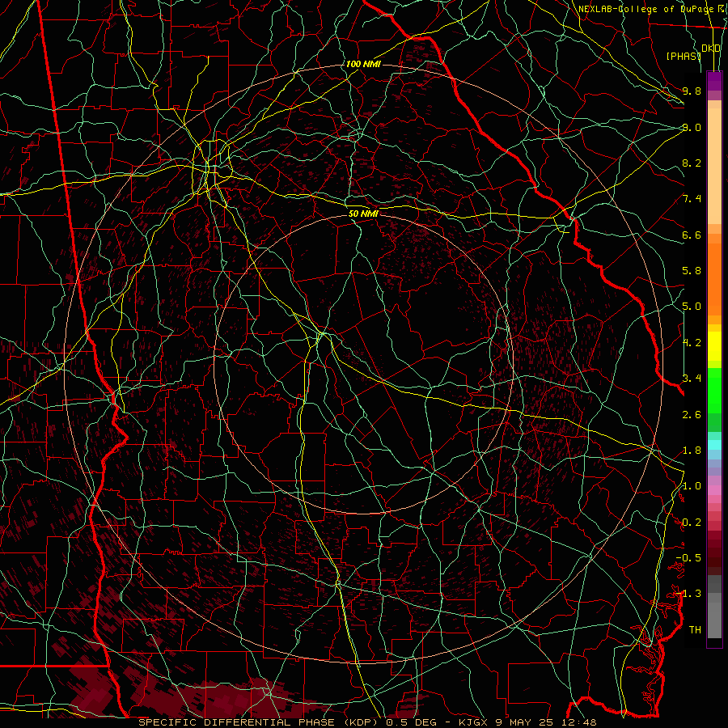Click the 50 NMI range ring label
This screenshot has width=728, height=728.
point(363,214)
